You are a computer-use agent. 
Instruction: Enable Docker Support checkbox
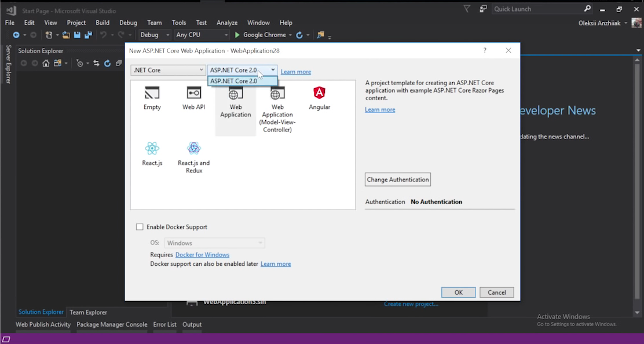click(x=140, y=227)
